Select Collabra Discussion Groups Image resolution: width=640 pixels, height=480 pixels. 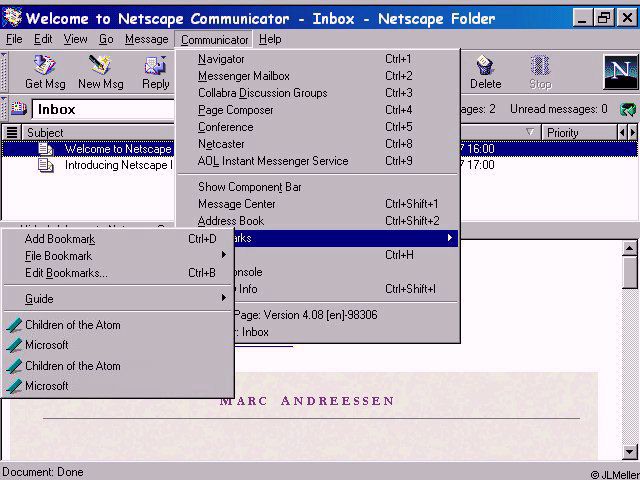(x=318, y=93)
